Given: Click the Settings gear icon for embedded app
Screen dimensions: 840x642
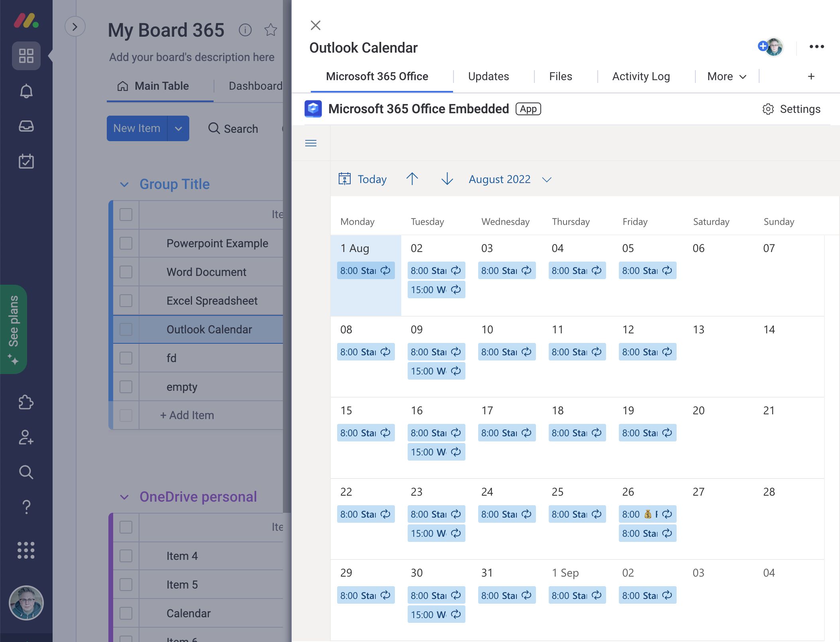Looking at the screenshot, I should point(768,109).
